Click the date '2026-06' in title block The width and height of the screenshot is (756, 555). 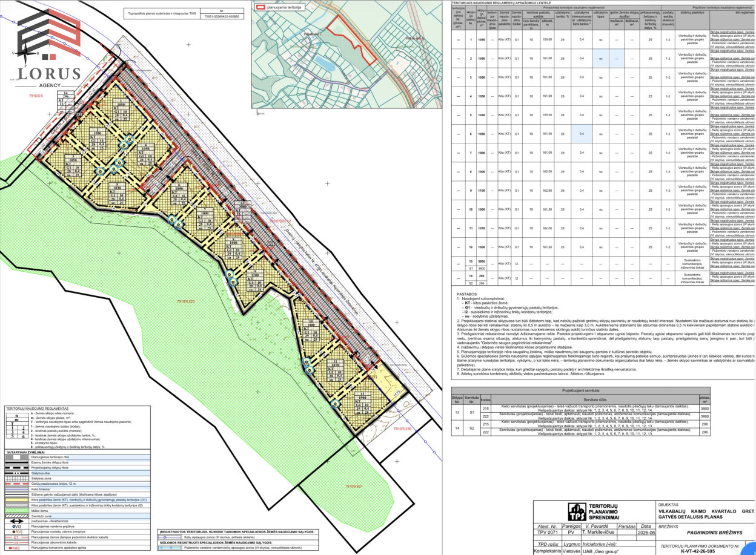[x=646, y=533]
